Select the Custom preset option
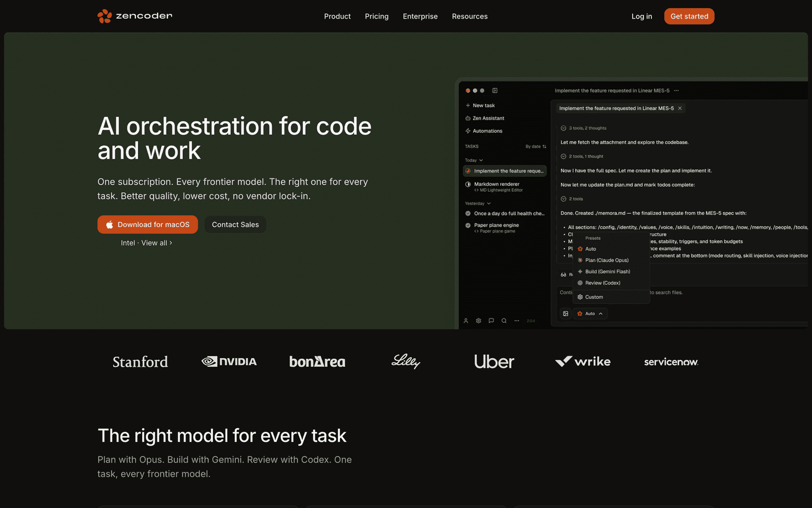Image resolution: width=812 pixels, height=508 pixels. point(611,297)
